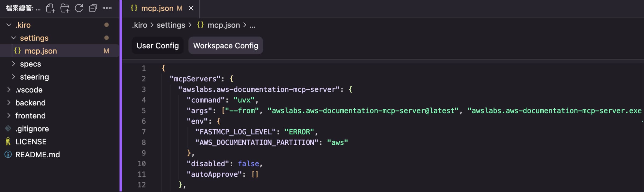This screenshot has width=644, height=192.
Task: Click line number 1 in gutter
Action: pyautogui.click(x=144, y=68)
